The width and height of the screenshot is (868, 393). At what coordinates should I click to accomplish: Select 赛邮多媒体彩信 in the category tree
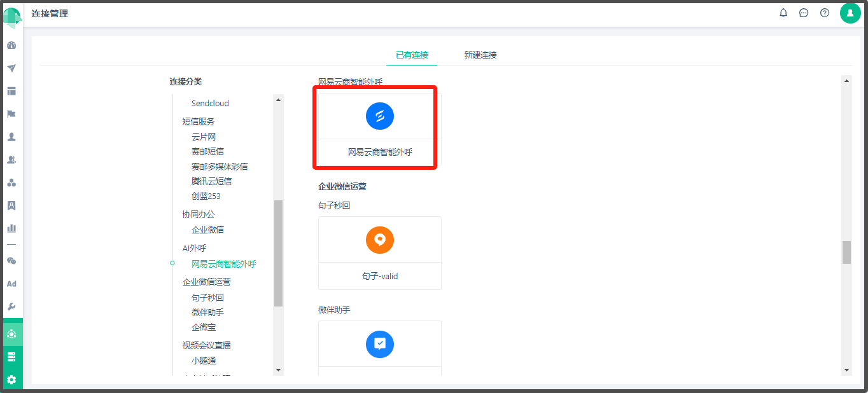coord(220,167)
